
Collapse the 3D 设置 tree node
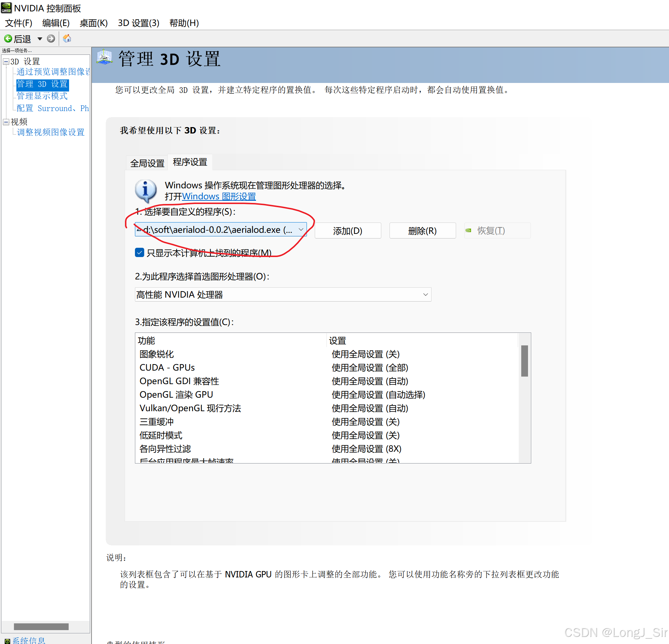[x=6, y=62]
